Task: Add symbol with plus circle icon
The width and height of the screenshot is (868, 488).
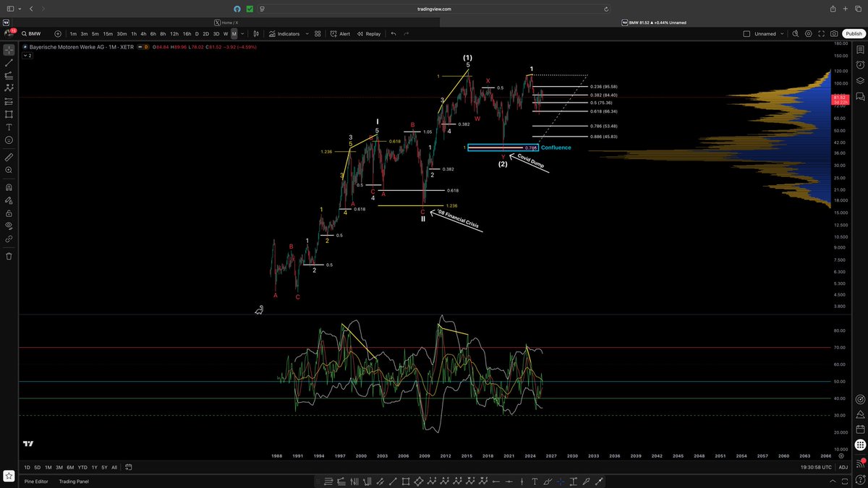Action: 58,33
